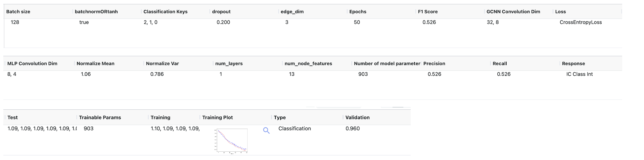Viewport: 644px width, 160px height.
Task: Select the MLP Convolution Dim header
Action: click(32, 63)
